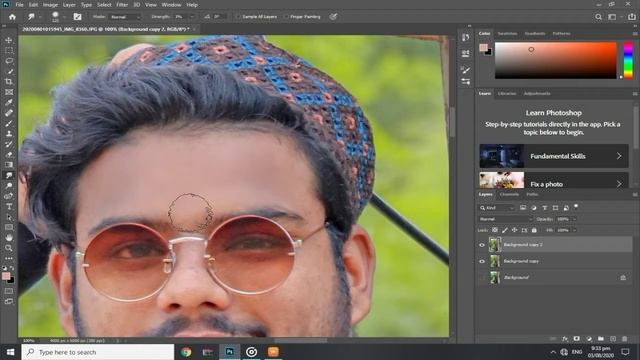Open the Image menu
The image size is (640, 360).
[50, 5]
